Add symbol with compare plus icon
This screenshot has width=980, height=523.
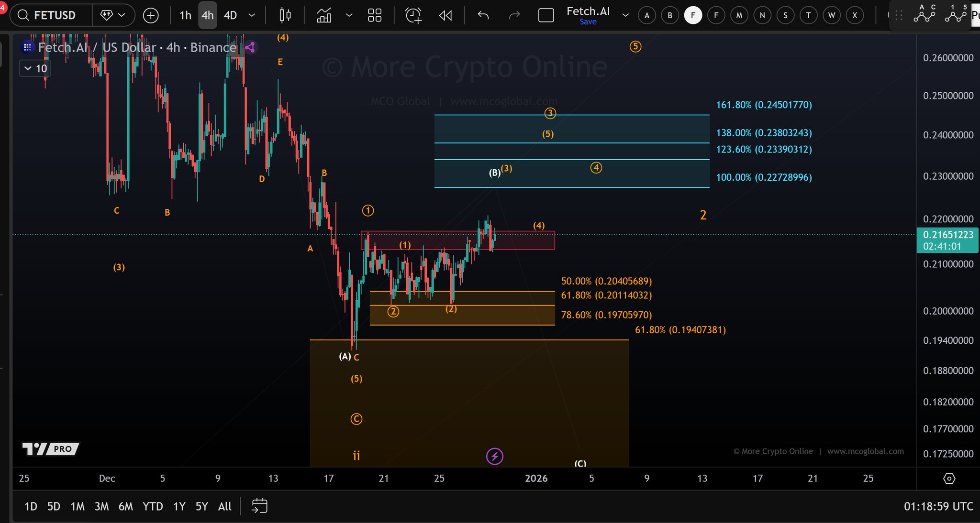pos(151,15)
